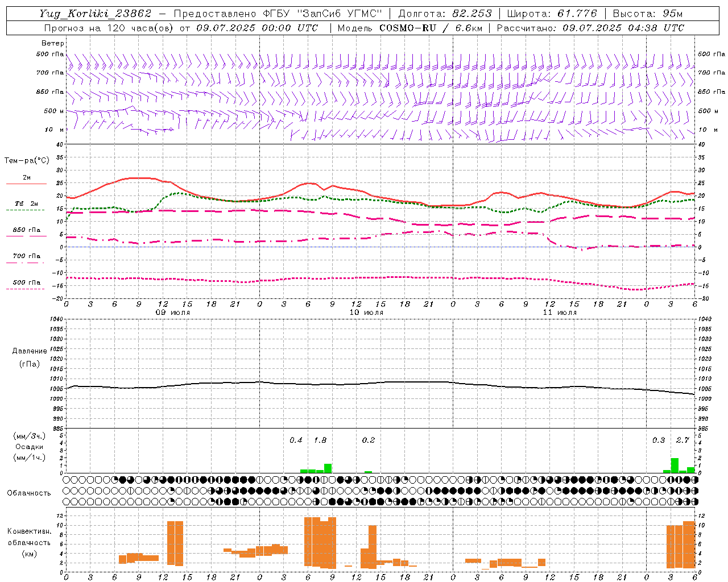728x582 pixels.
Task: Click the station title Yug_Korliki_23862
Action: click(x=96, y=14)
